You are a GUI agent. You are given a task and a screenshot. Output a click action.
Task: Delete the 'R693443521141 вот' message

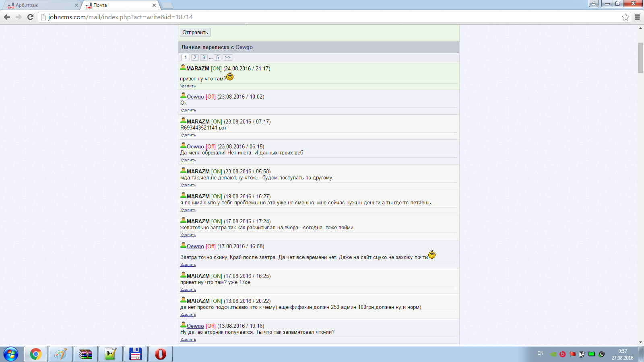(x=188, y=135)
